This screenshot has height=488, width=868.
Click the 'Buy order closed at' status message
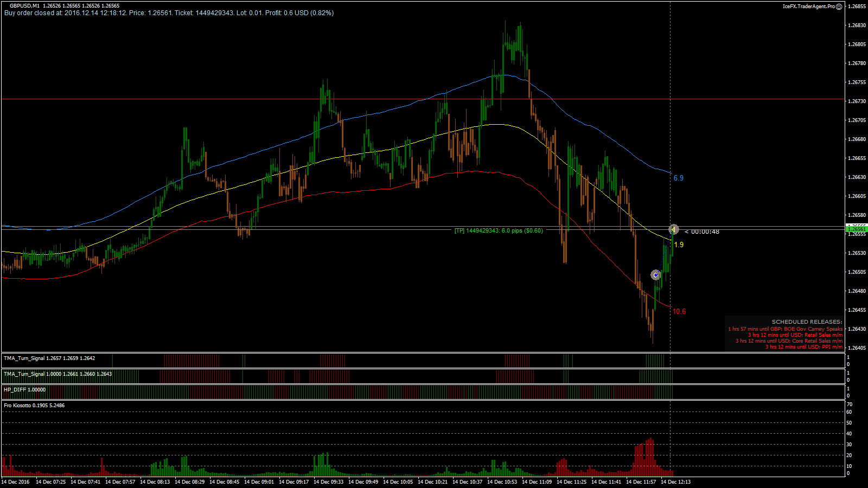169,13
